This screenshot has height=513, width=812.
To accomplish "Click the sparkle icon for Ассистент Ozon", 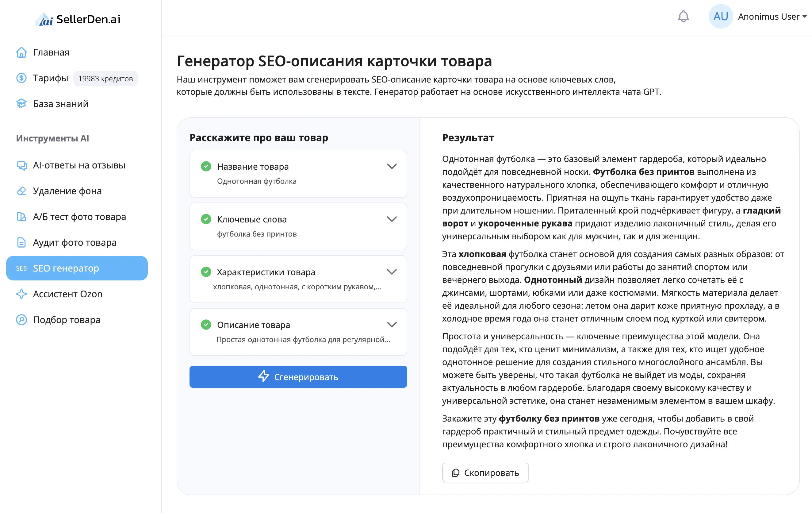I will pos(21,294).
